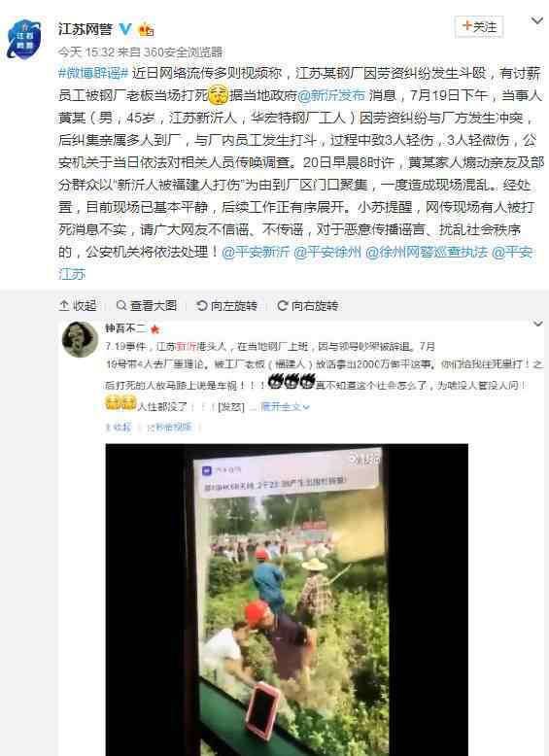Open the #微博辟谣# hashtag topic
Viewport: 549px width, 756px height.
coord(93,73)
